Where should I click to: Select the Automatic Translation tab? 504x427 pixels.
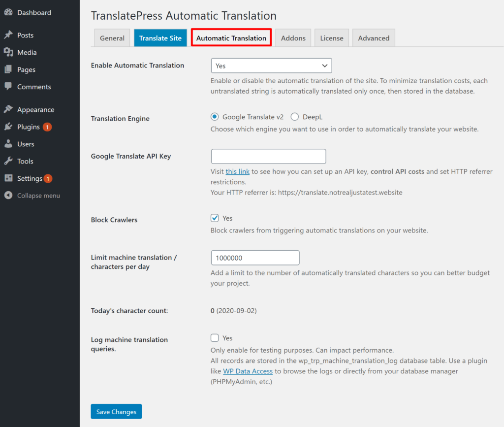[x=231, y=38]
